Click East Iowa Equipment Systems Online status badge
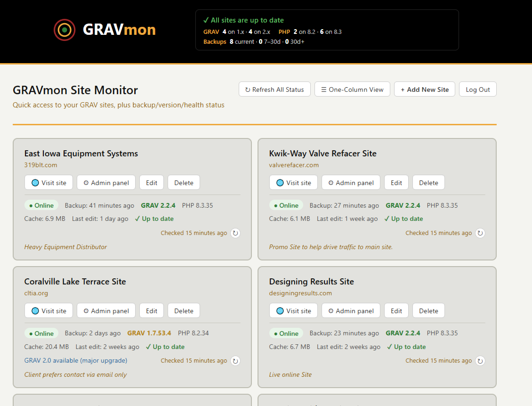The width and height of the screenshot is (532, 406). click(x=41, y=205)
